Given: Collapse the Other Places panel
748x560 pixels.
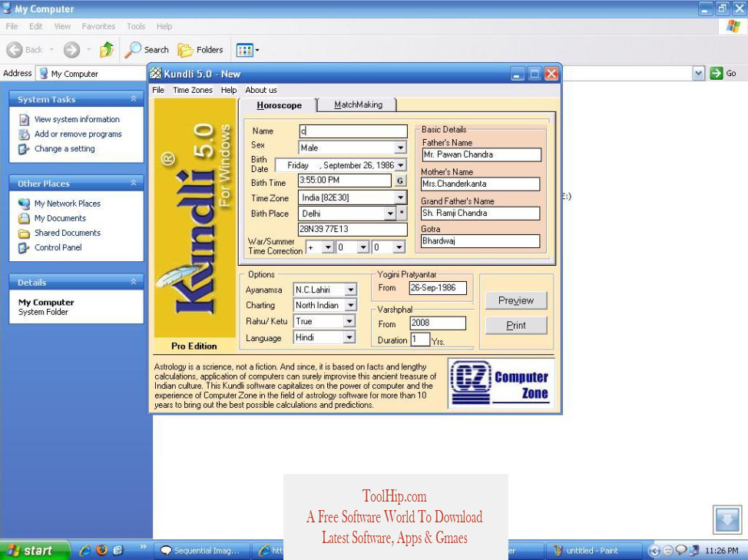Looking at the screenshot, I should coord(134,183).
